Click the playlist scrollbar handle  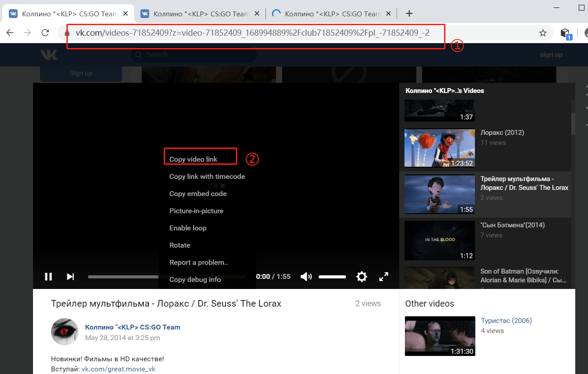pyautogui.click(x=573, y=123)
